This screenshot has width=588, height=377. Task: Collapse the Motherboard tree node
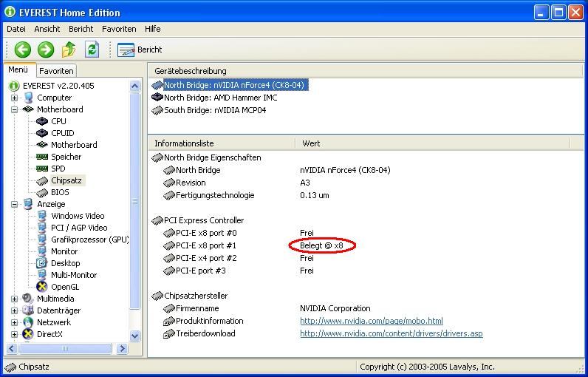pos(14,109)
